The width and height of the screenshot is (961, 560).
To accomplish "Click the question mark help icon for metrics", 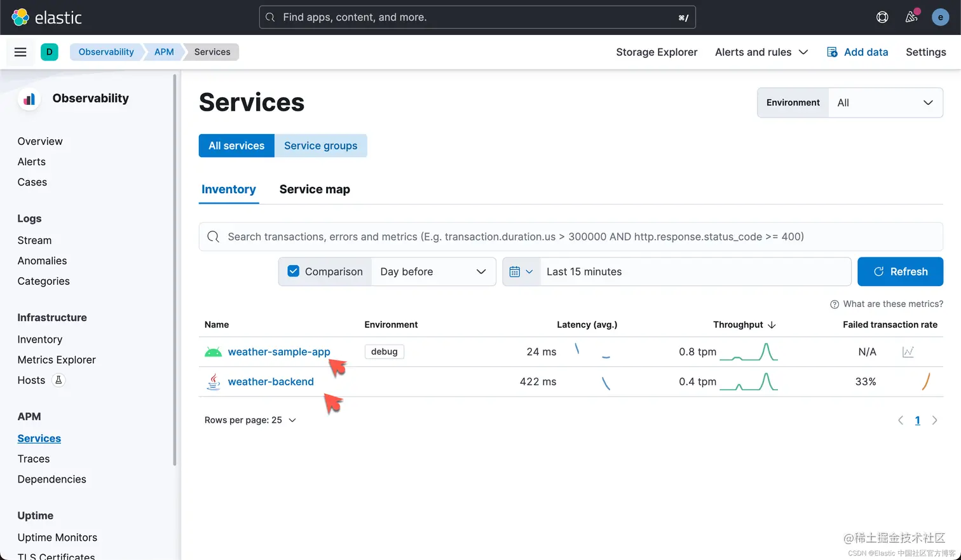I will tap(835, 304).
